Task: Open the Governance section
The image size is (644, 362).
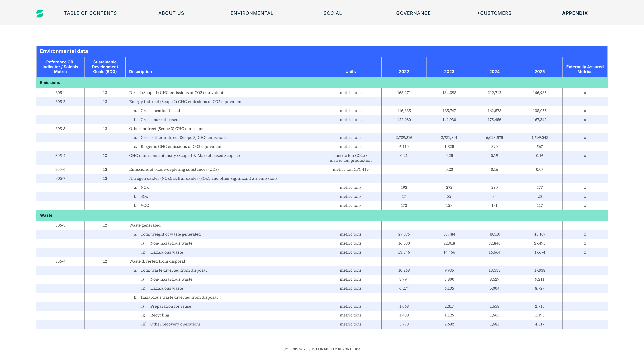Action: [x=413, y=13]
